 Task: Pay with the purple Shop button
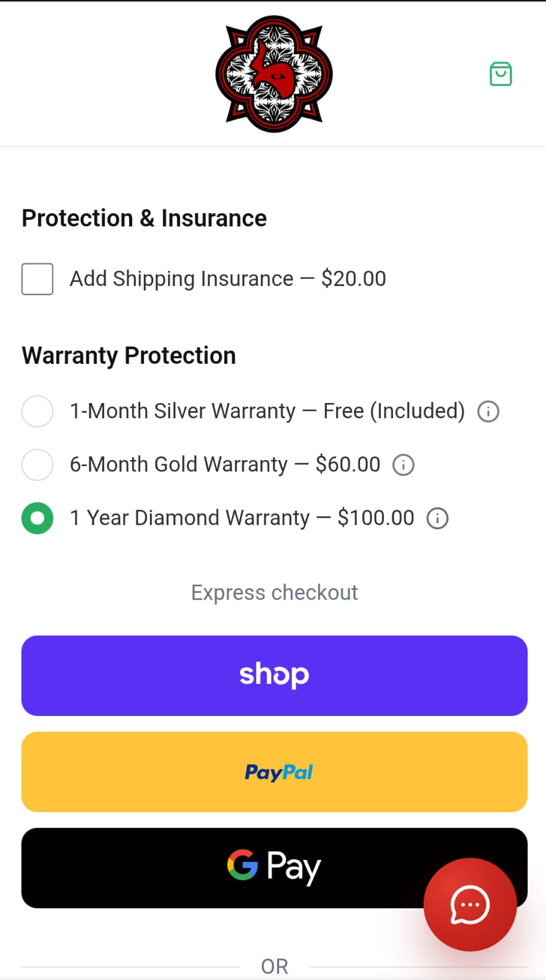pyautogui.click(x=274, y=676)
